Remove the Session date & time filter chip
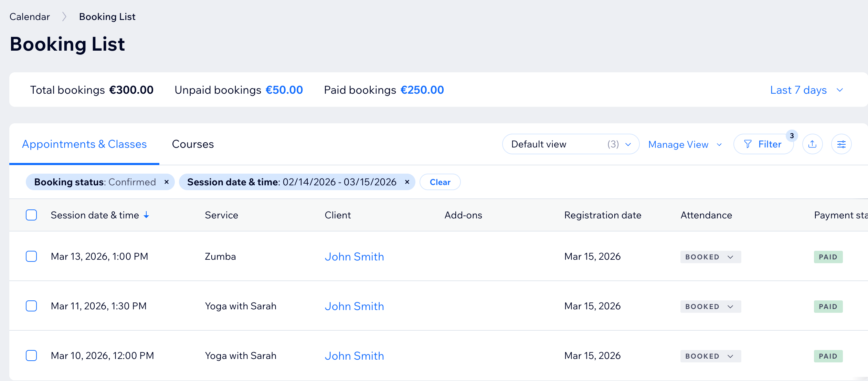Viewport: 868px width, 381px height. tap(407, 182)
